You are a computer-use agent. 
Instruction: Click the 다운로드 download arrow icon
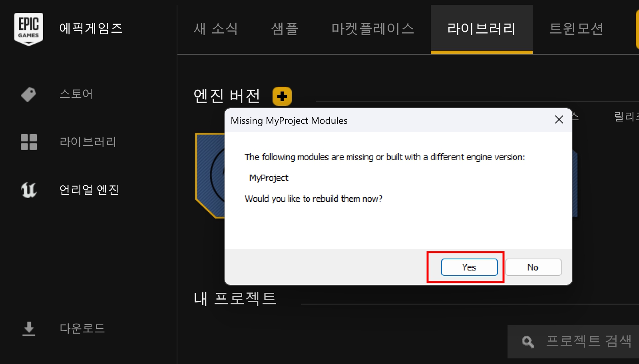point(29,328)
